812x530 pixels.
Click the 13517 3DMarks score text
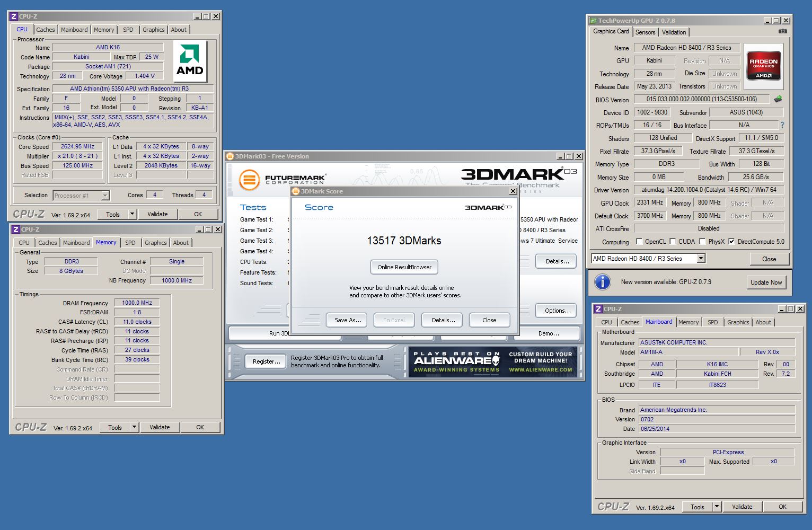coord(404,241)
